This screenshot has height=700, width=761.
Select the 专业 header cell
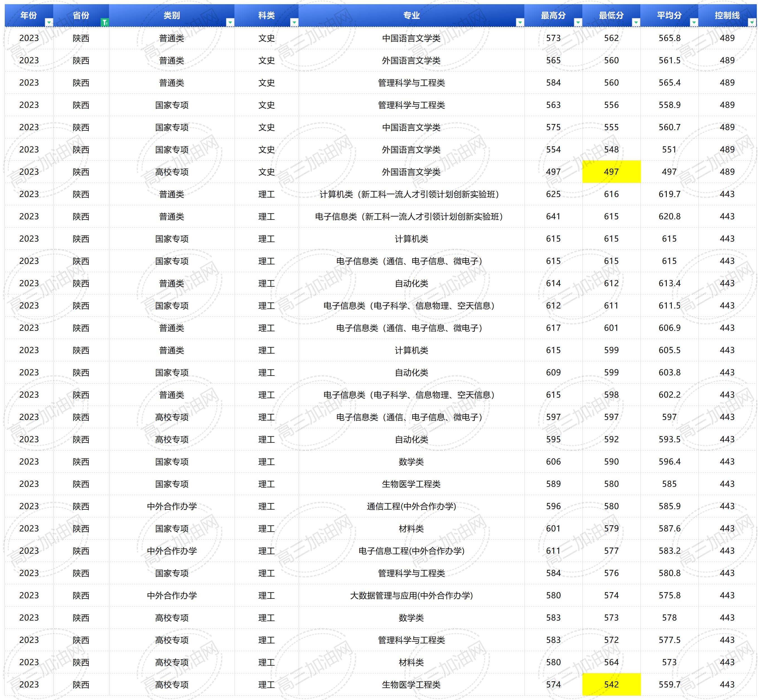[411, 16]
